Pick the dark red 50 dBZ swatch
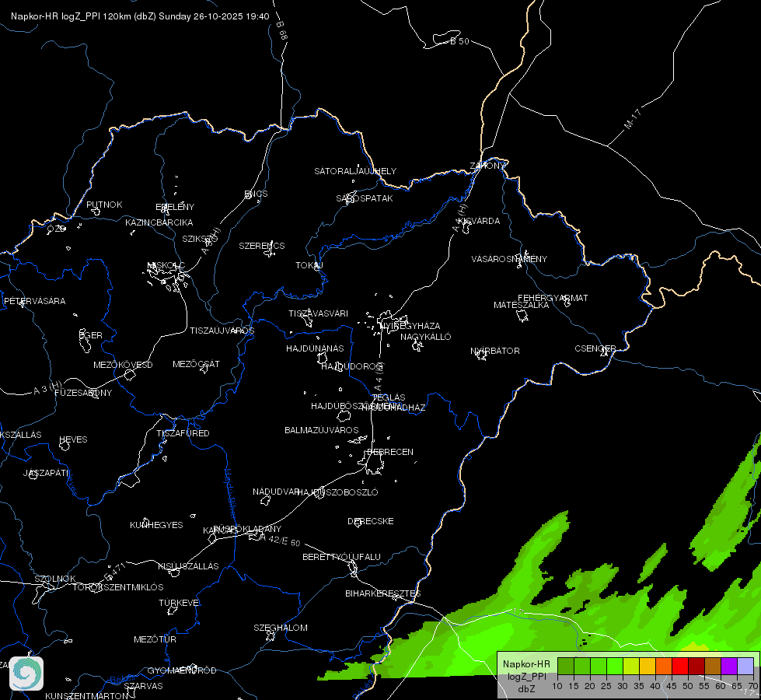The height and width of the screenshot is (700, 761). (x=696, y=667)
